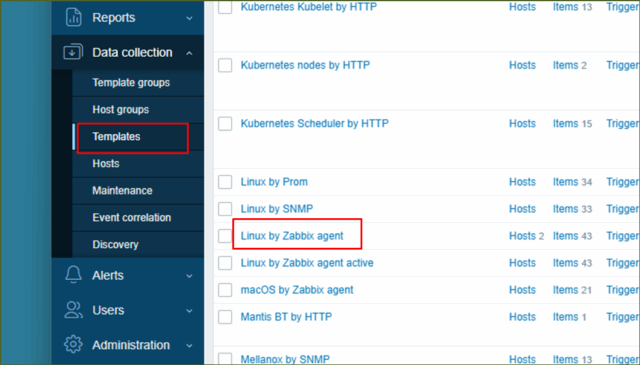Expand the Users menu chevron
The width and height of the screenshot is (640, 365).
[x=189, y=311]
